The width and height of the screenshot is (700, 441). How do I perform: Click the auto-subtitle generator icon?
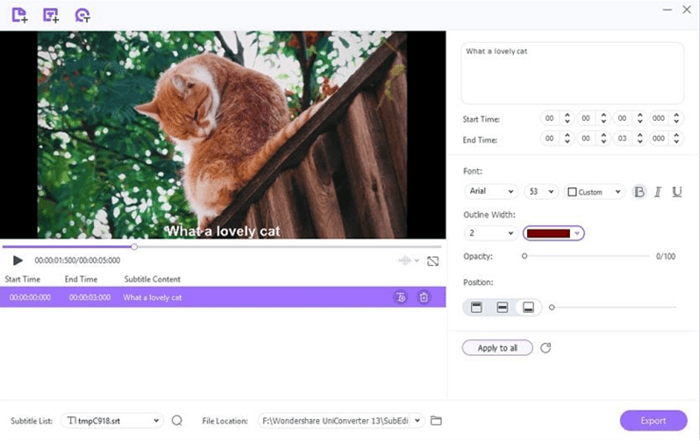point(82,16)
